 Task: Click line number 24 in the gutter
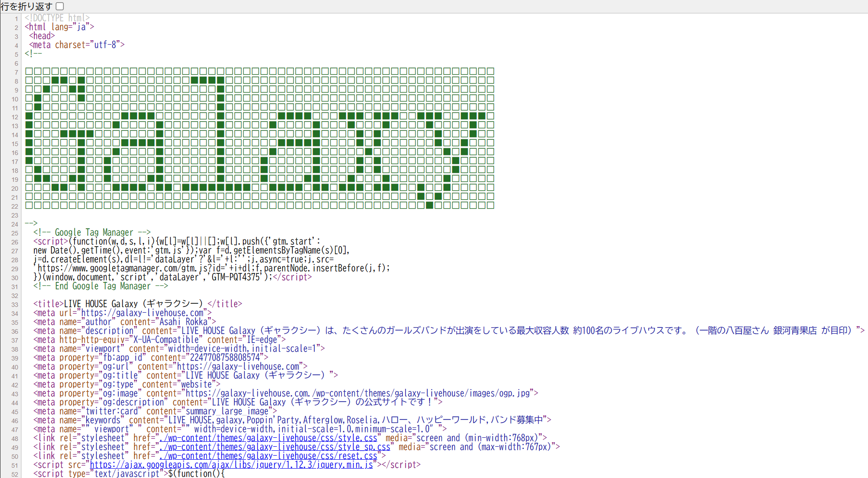pyautogui.click(x=15, y=224)
